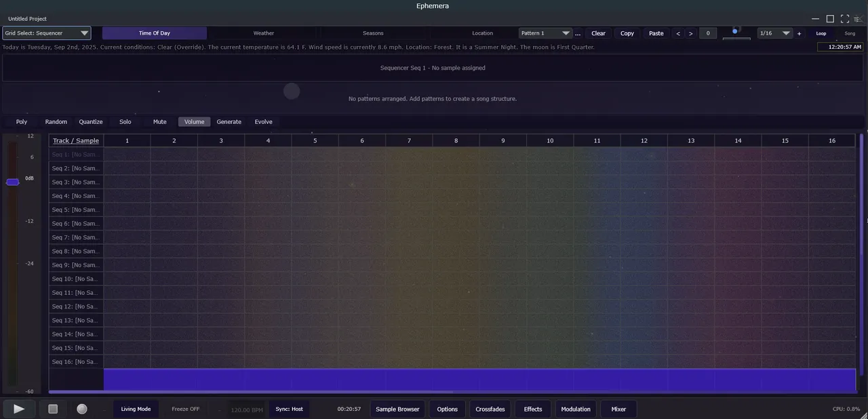Switch to the Weather tab

264,33
